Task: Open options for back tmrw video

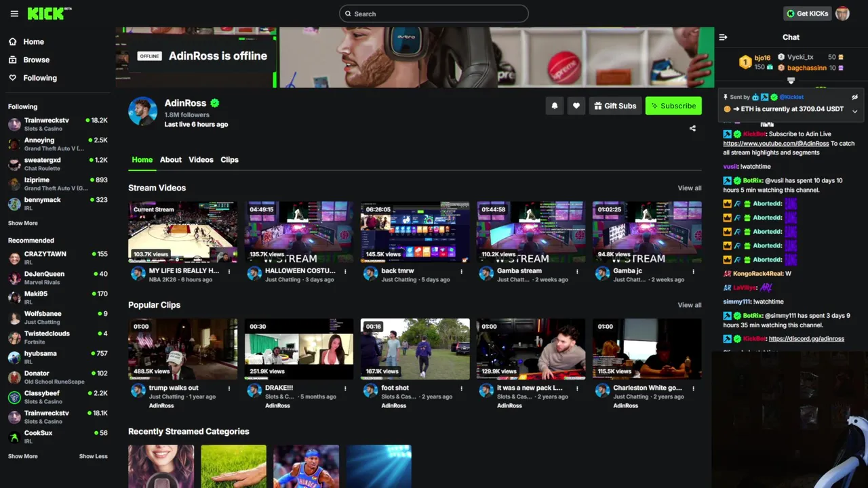Action: point(462,272)
